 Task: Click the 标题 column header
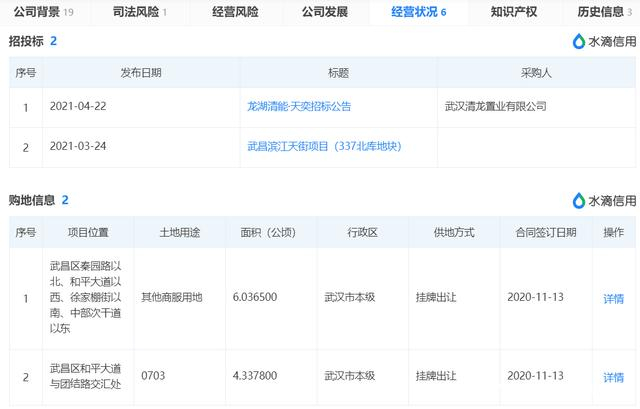tap(338, 73)
